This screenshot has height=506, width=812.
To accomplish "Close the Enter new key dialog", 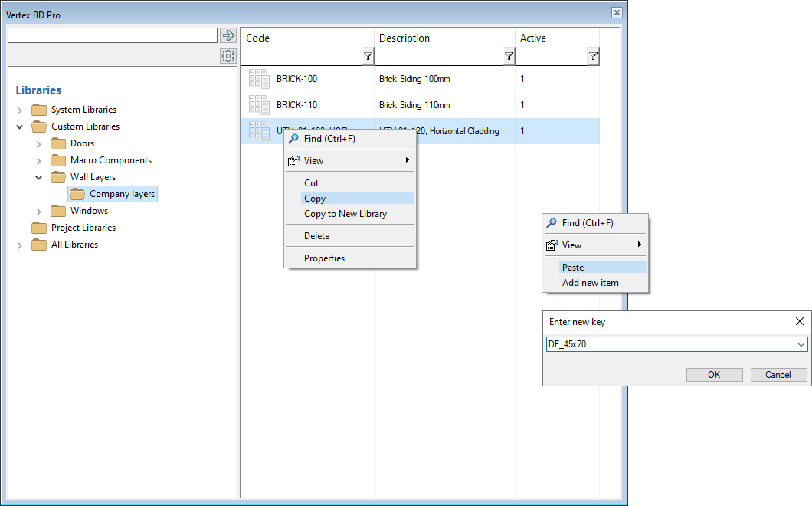I will click(799, 322).
